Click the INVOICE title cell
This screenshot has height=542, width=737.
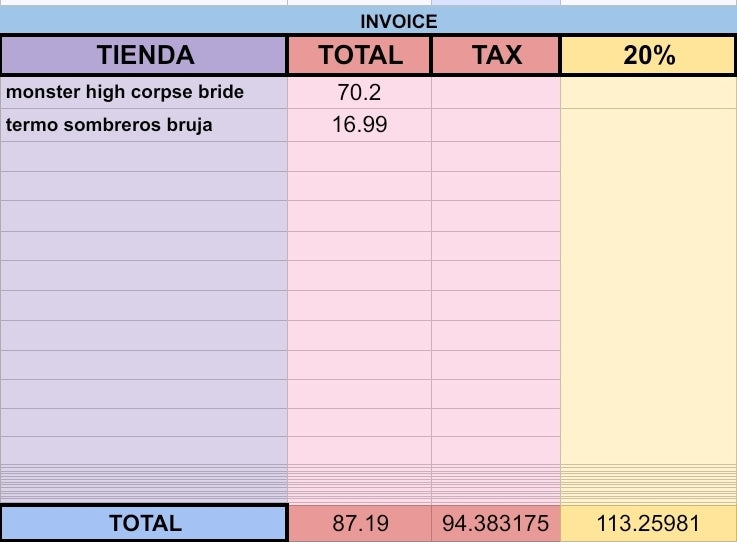click(398, 20)
